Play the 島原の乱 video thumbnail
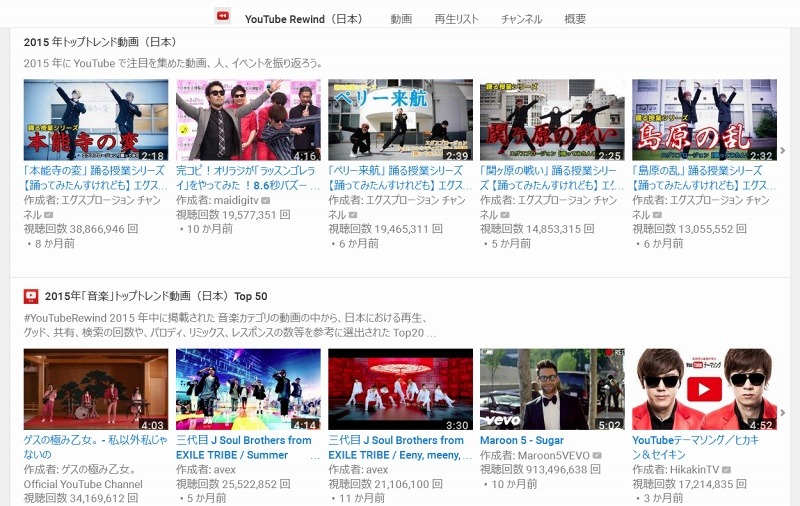This screenshot has height=506, width=800. [x=704, y=120]
